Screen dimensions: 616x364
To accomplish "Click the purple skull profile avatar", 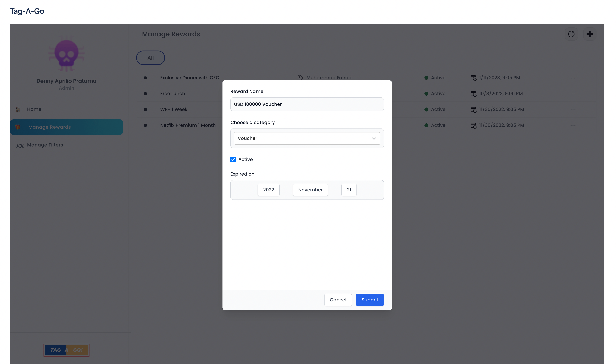I will click(66, 53).
